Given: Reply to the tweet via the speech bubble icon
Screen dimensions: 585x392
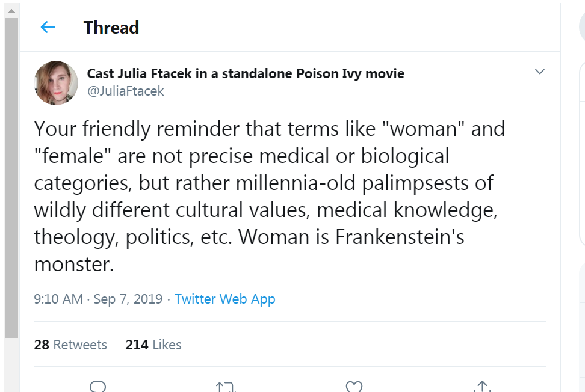Looking at the screenshot, I should pos(98,385).
